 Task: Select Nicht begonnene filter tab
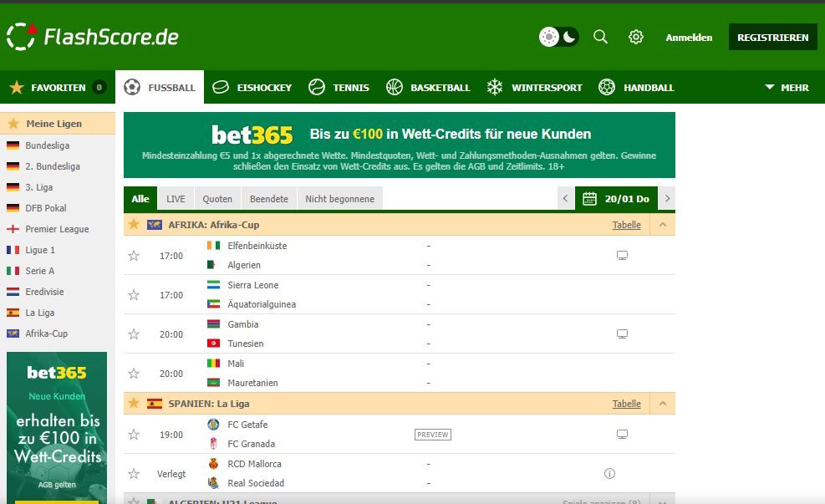pos(340,199)
